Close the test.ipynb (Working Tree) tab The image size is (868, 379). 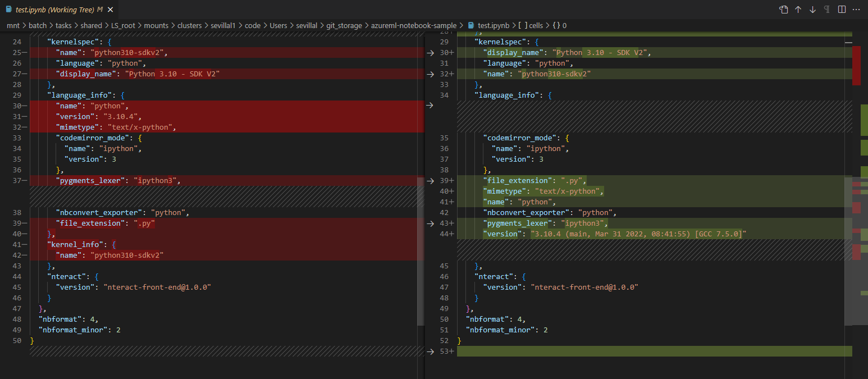[x=109, y=10]
